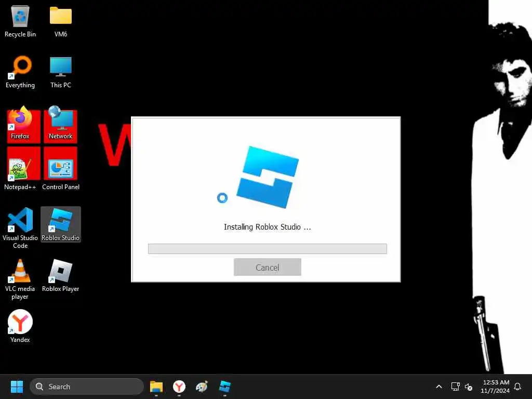
Task: Open Yandex browser from the taskbar
Action: point(179,387)
